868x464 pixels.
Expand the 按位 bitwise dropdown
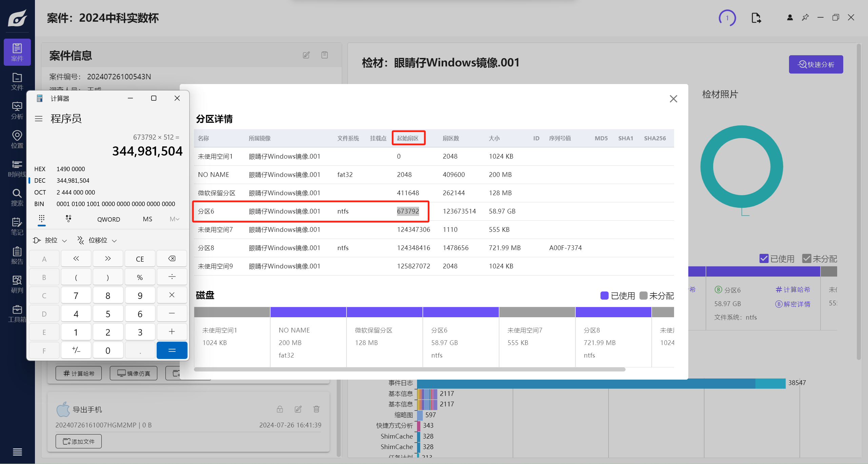[x=50, y=240]
